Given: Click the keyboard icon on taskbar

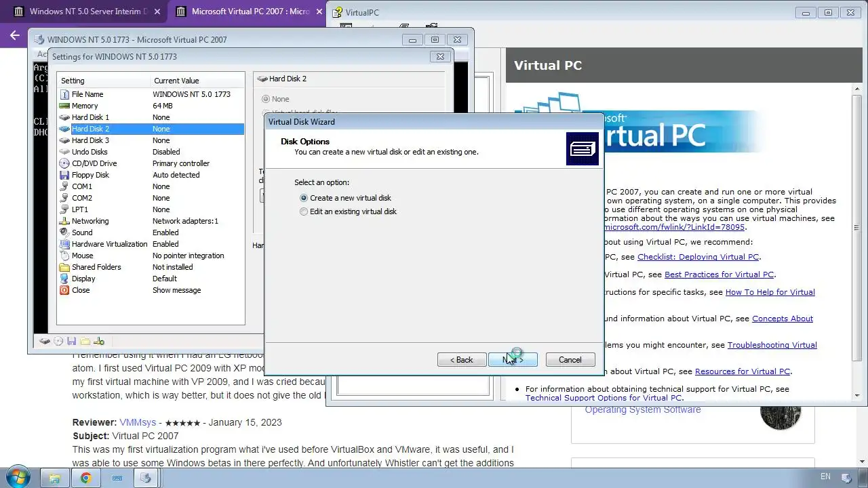Looking at the screenshot, I should (117, 478).
